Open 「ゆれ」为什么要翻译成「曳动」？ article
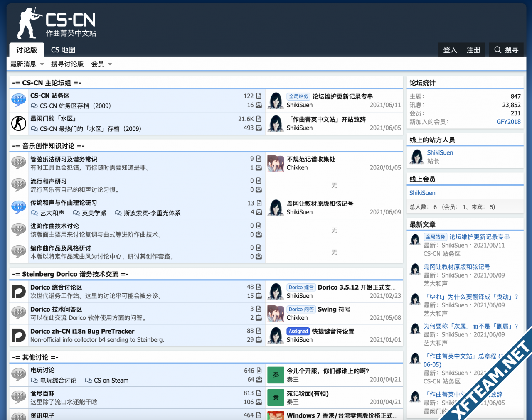This screenshot has width=532, height=420. (471, 297)
